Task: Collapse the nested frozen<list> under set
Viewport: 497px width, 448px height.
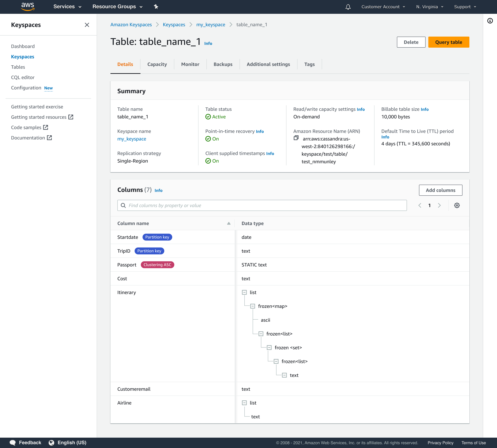Action: coord(276,361)
